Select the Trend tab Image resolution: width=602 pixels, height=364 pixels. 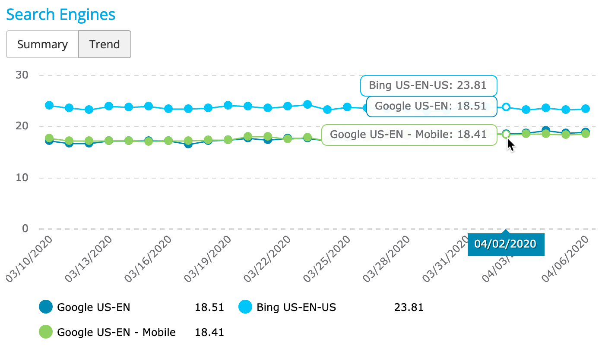coord(105,44)
